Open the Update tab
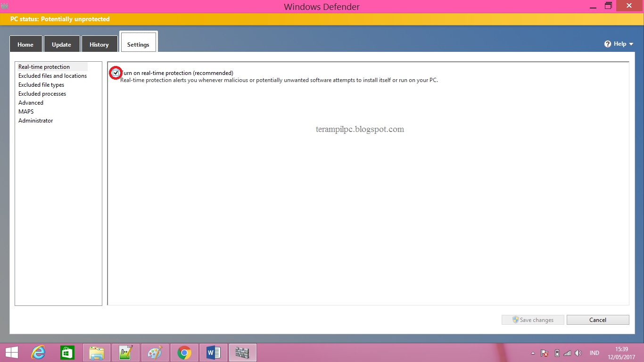644x362 pixels. [x=61, y=44]
